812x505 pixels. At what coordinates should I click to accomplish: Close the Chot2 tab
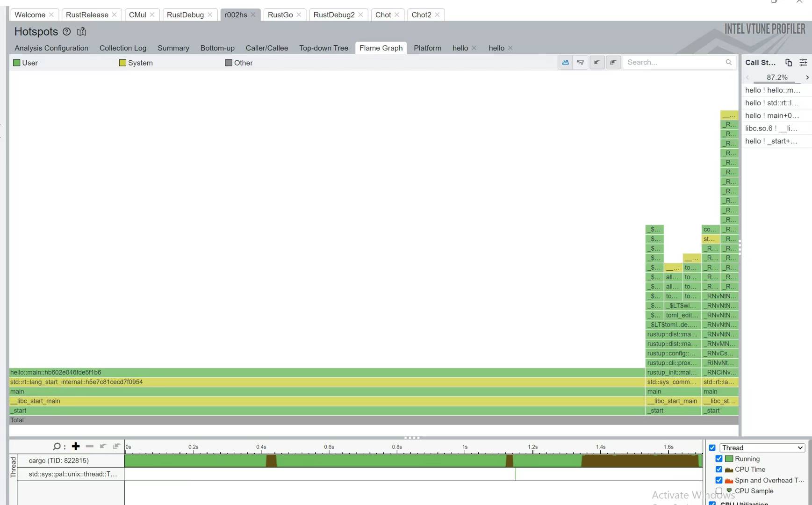437,15
